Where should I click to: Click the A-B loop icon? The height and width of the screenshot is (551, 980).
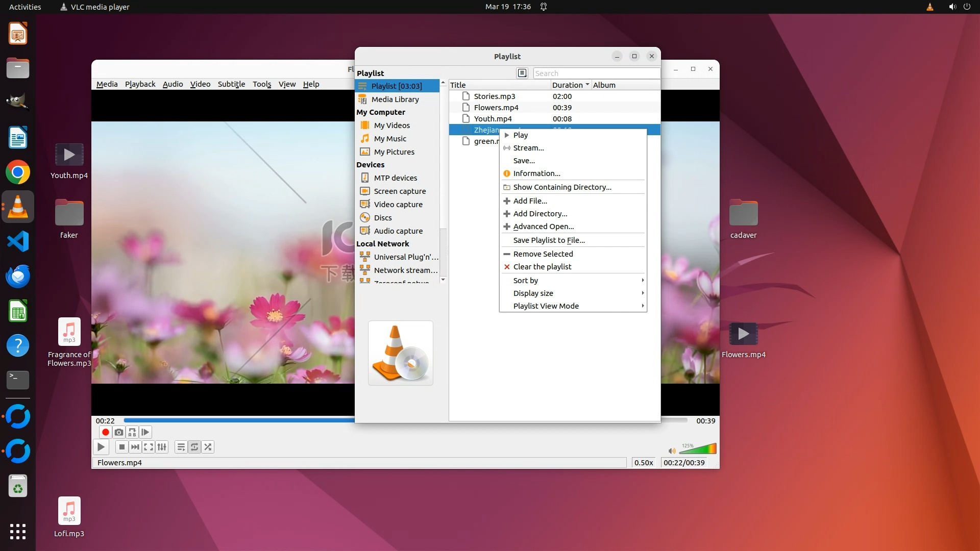point(132,432)
